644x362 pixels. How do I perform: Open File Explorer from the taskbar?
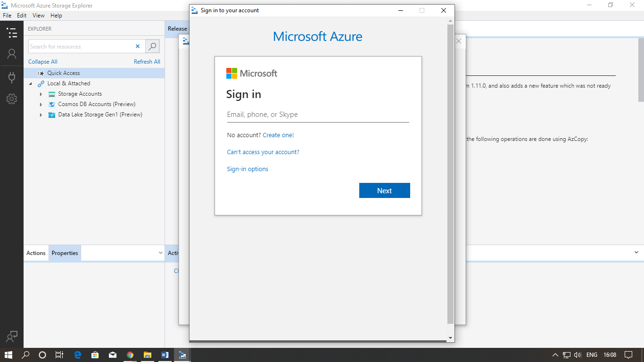point(148,355)
